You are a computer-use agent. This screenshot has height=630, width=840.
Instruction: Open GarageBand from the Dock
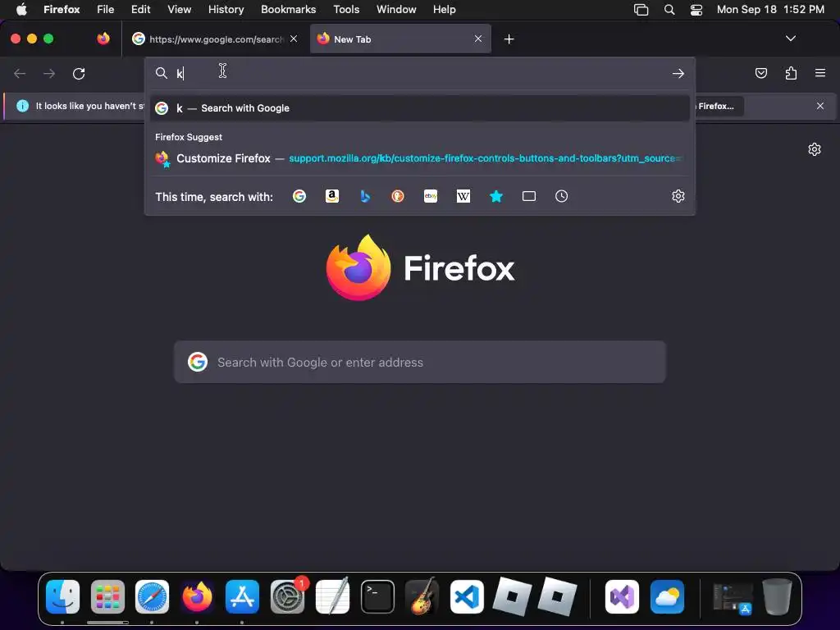pyautogui.click(x=422, y=597)
